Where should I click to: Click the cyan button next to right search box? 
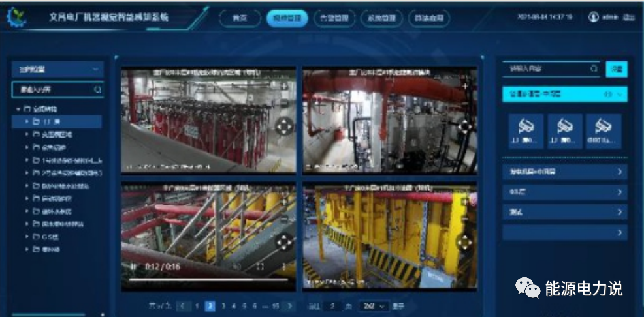[617, 69]
